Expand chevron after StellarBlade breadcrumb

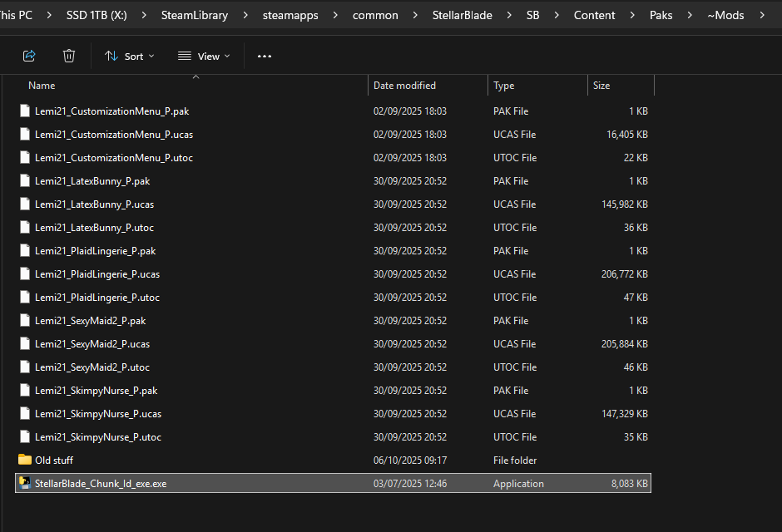click(509, 16)
